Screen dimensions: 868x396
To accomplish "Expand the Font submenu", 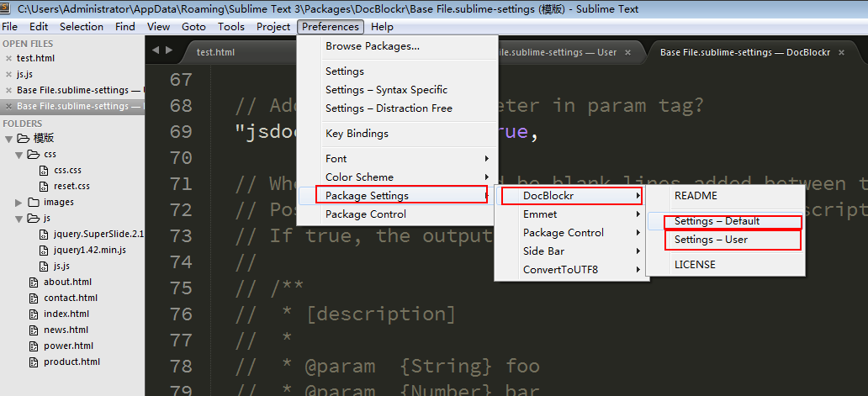I will [398, 159].
